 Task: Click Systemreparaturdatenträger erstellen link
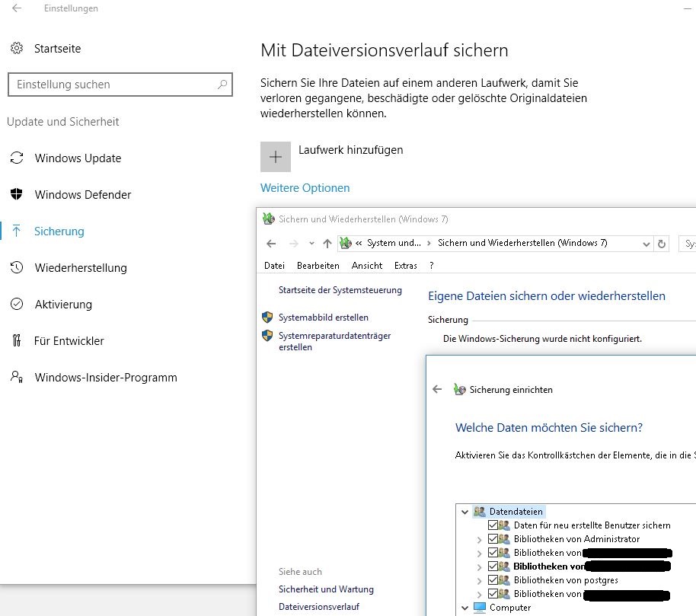click(x=334, y=341)
